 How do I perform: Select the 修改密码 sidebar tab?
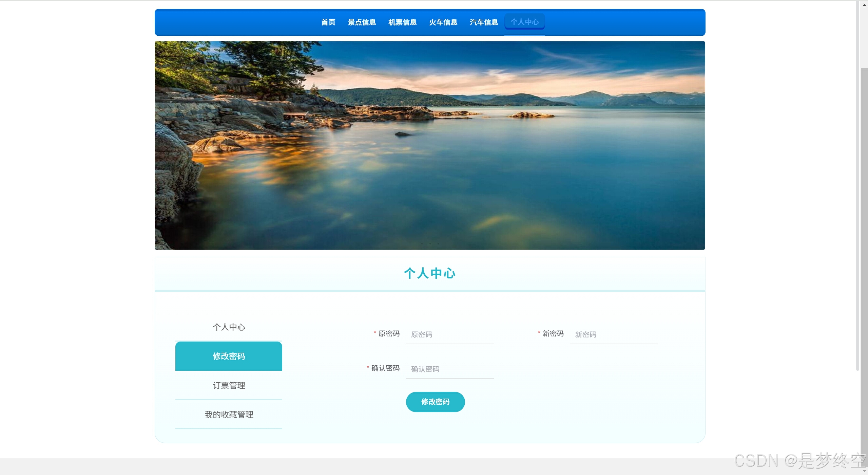tap(229, 356)
